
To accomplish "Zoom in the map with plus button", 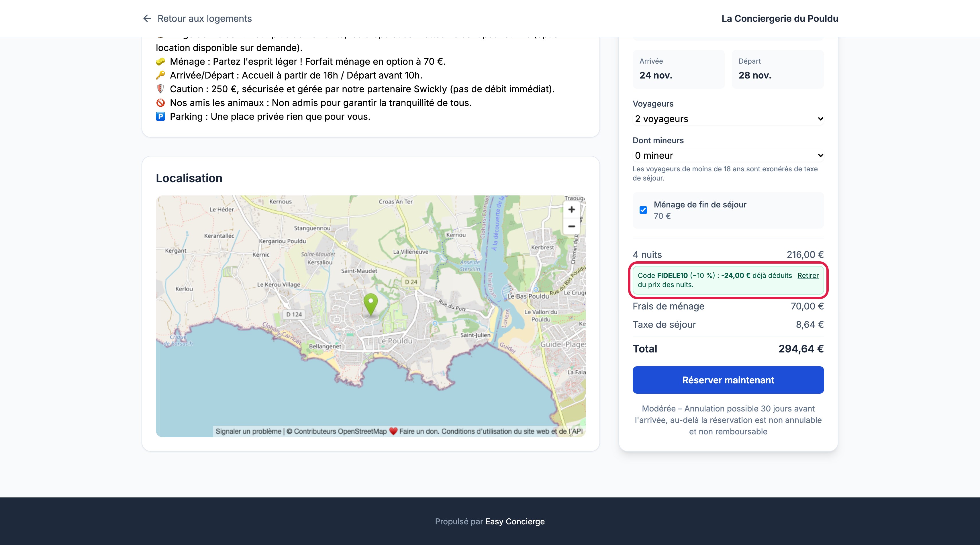I will [571, 209].
